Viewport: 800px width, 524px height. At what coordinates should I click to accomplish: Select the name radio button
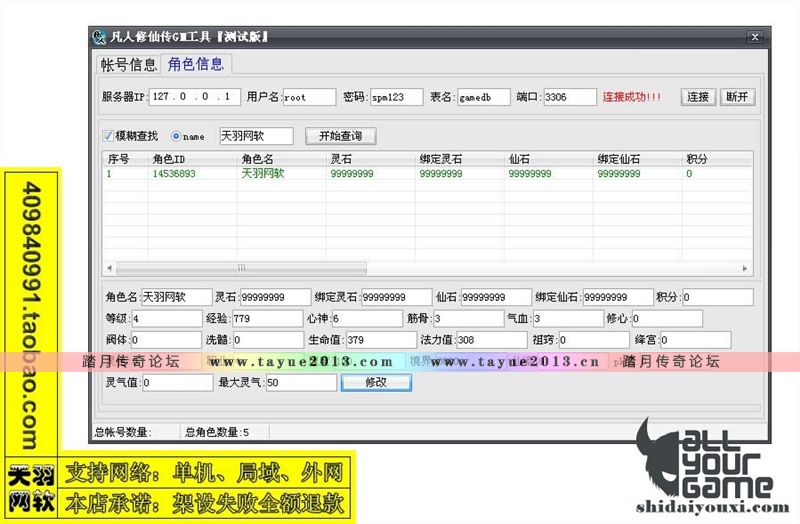point(177,136)
